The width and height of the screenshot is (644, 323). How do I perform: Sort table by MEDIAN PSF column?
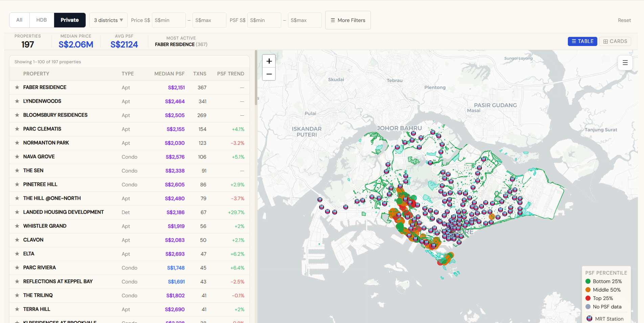tap(169, 74)
